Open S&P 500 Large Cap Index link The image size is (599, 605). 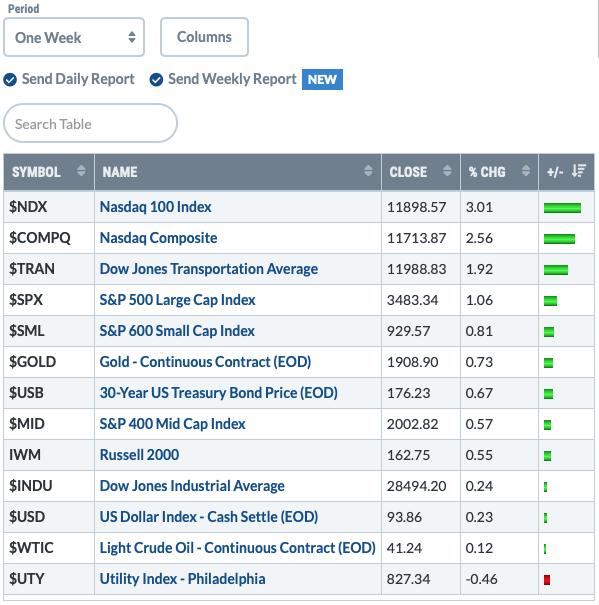pos(178,300)
